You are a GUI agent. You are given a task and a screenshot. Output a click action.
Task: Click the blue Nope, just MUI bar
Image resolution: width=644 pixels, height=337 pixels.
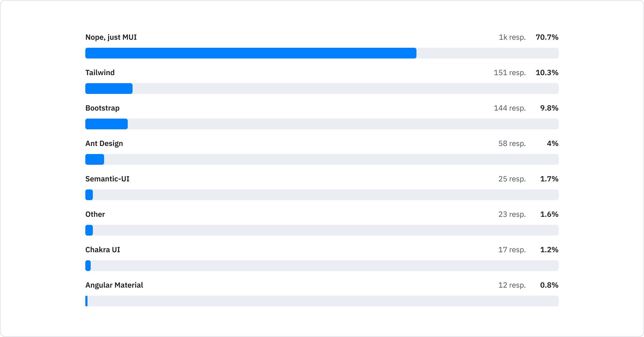pyautogui.click(x=251, y=53)
